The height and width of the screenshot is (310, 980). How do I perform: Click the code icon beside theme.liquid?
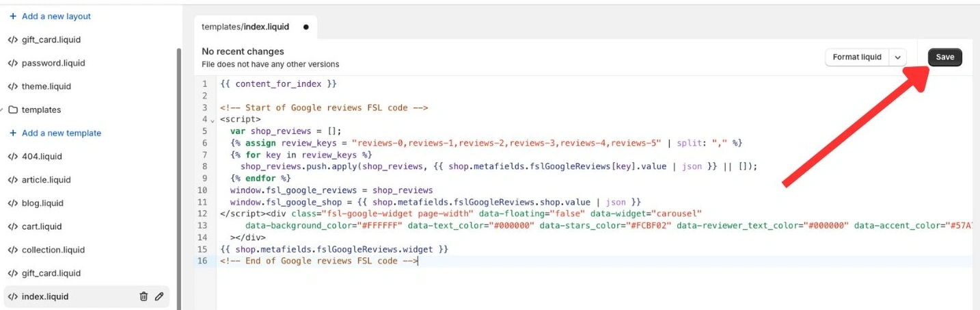[x=13, y=86]
